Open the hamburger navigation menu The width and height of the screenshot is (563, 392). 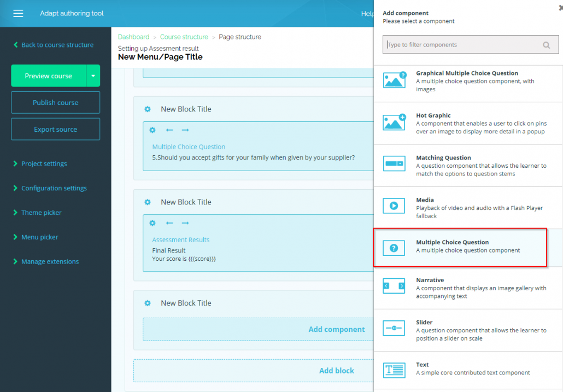[18, 13]
